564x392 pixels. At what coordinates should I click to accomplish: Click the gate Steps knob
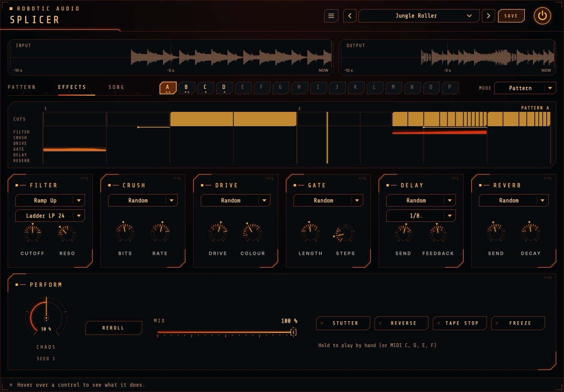pos(345,234)
